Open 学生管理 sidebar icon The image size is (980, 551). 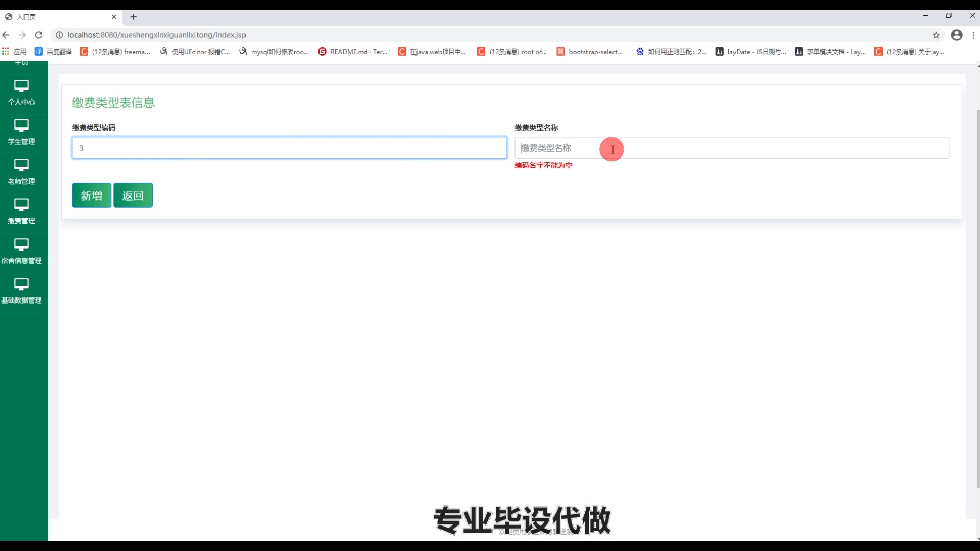point(21,126)
